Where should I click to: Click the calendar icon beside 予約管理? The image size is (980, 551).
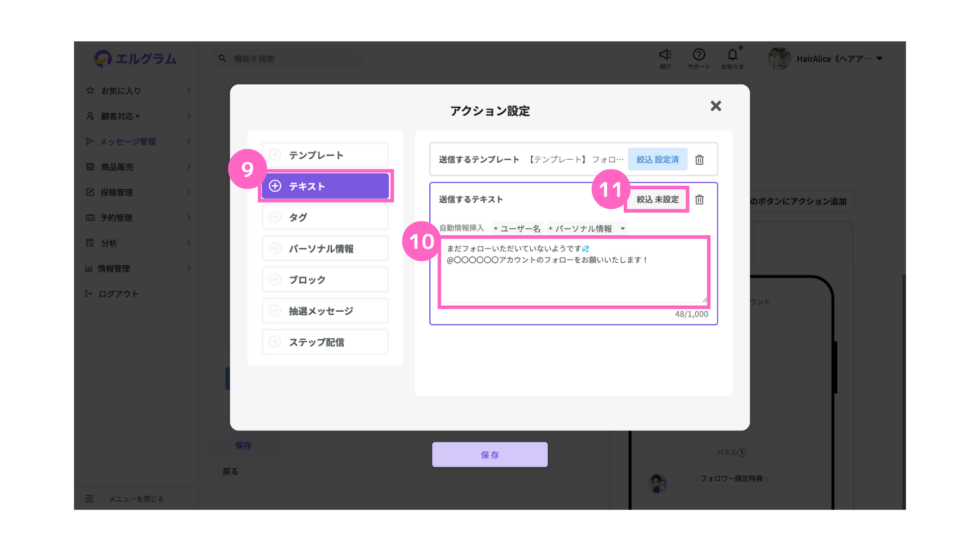pyautogui.click(x=90, y=217)
